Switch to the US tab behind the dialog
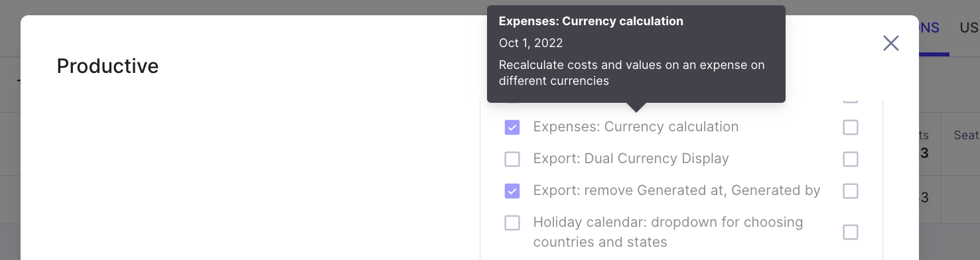This screenshot has width=980, height=260. coord(969,28)
